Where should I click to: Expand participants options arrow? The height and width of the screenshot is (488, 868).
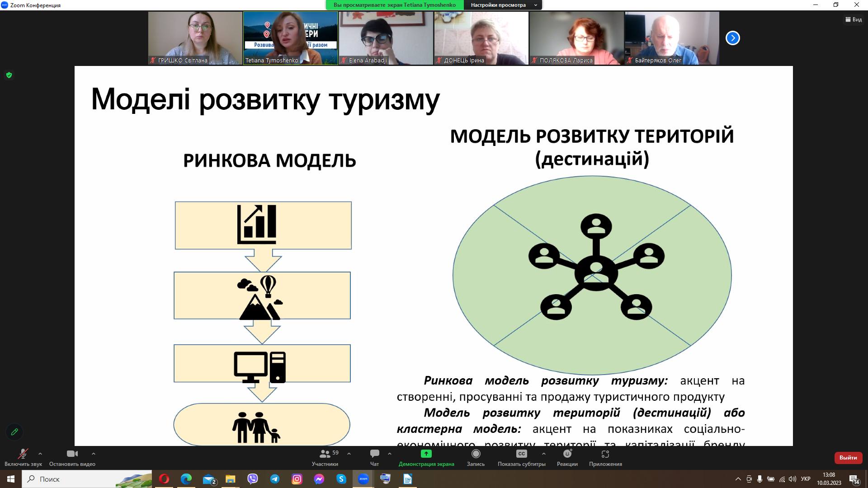pos(349,454)
